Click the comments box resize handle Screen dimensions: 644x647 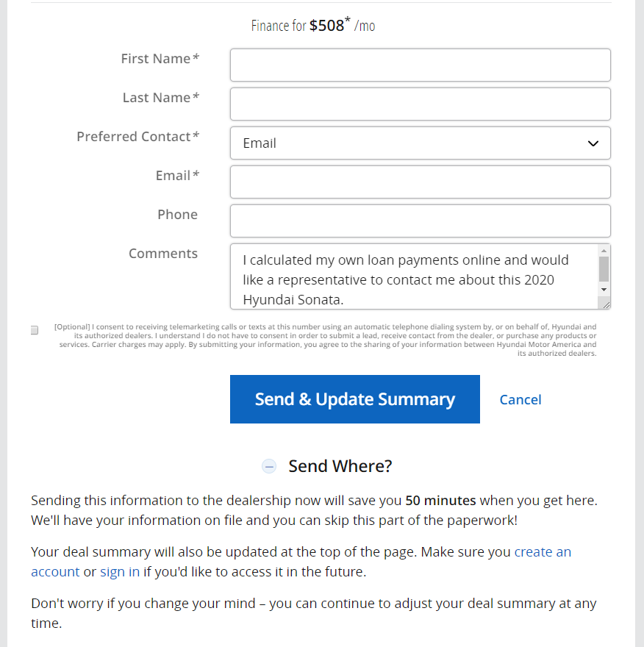pos(604,304)
